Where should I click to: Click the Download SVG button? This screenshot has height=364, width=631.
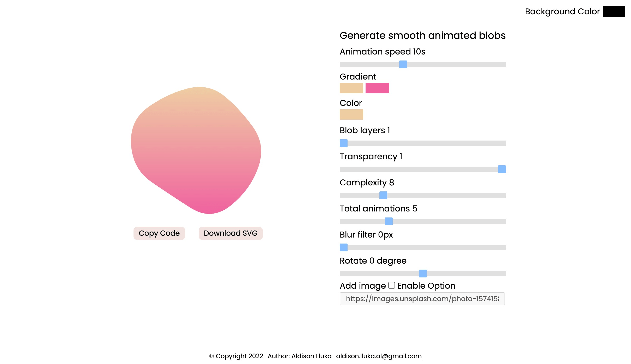[x=230, y=233]
